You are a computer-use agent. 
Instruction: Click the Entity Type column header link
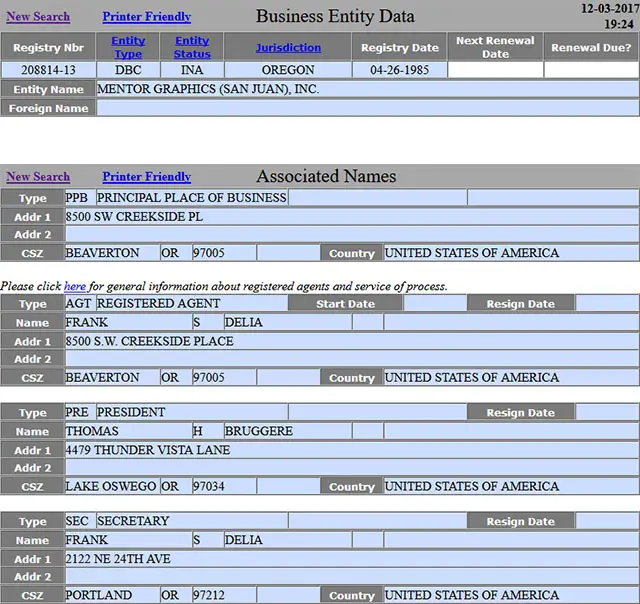(128, 47)
